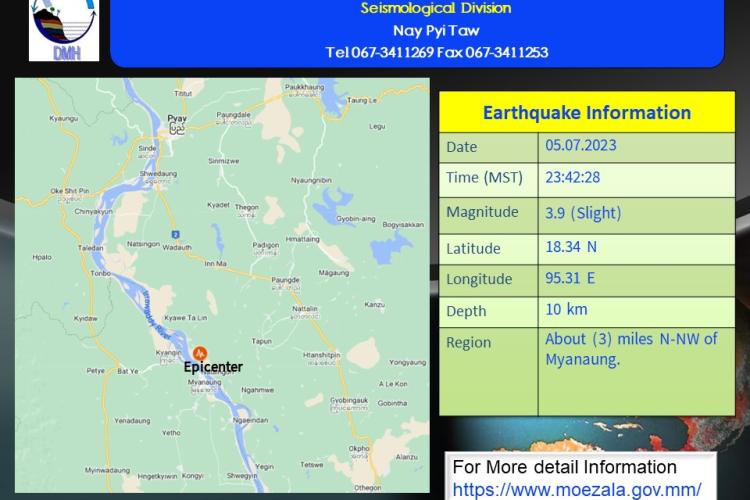Click the Tel/Fax number line
Viewport: 750px width, 500px height.
(437, 52)
